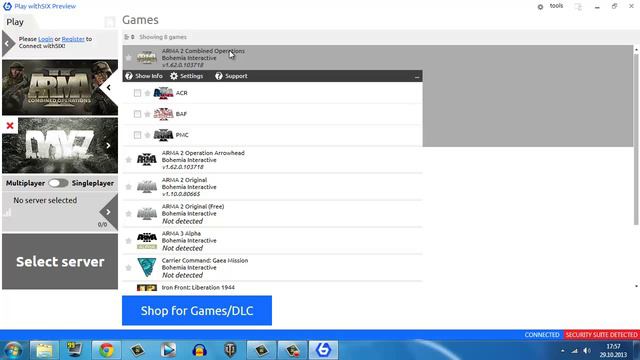Favorite ARMA 2 Combined Operations with its star
This screenshot has width=640, height=360.
pyautogui.click(x=129, y=58)
